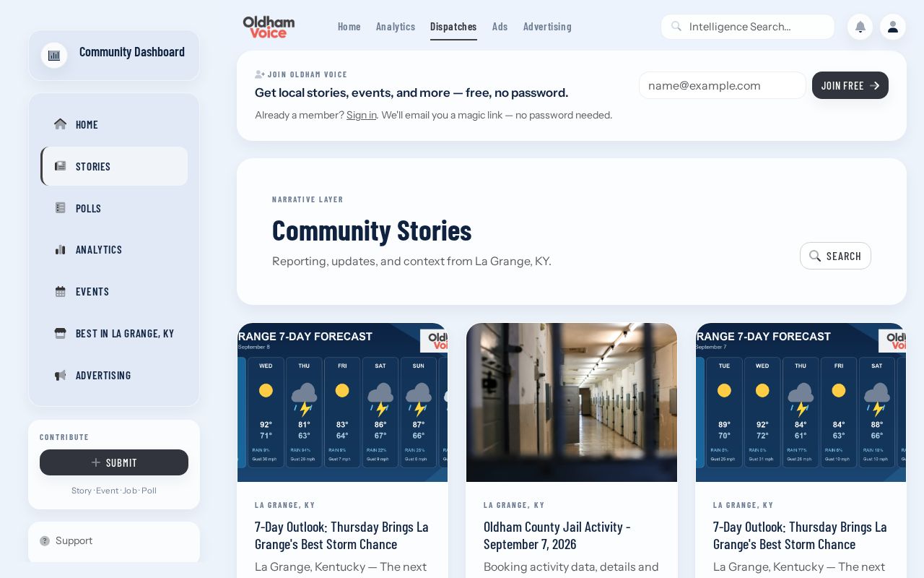The image size is (924, 578).
Task: Click the Sign in link
Action: coord(362,115)
